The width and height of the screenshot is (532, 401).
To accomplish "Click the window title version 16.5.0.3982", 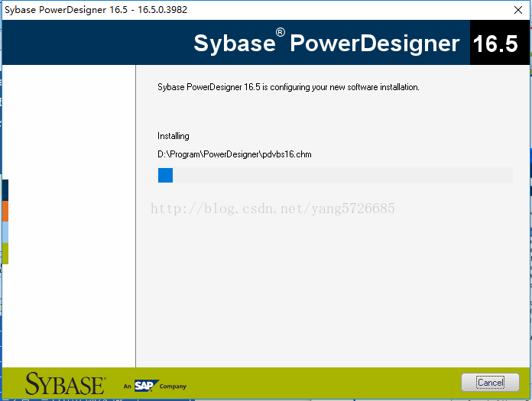I will tap(163, 9).
